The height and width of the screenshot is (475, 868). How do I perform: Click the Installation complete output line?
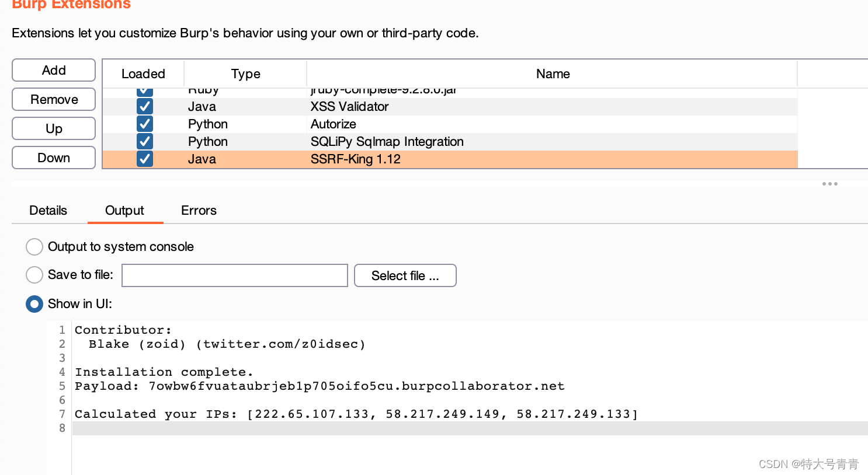[164, 372]
